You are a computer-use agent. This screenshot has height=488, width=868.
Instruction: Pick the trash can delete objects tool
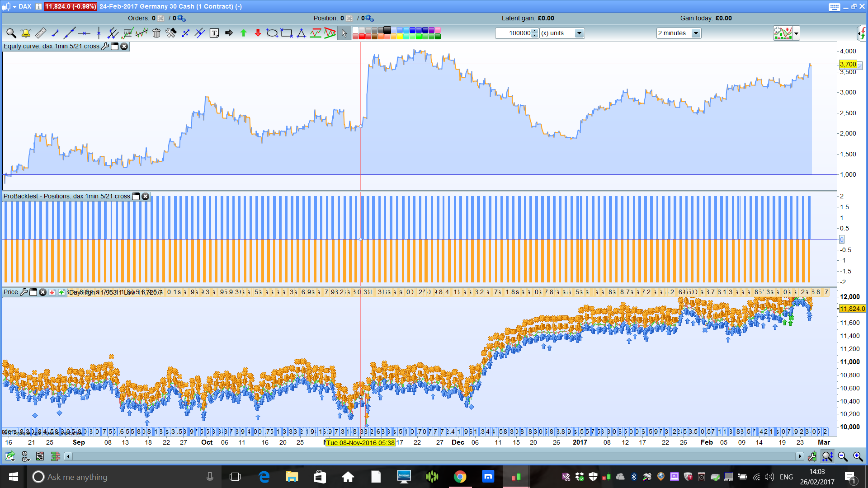156,33
